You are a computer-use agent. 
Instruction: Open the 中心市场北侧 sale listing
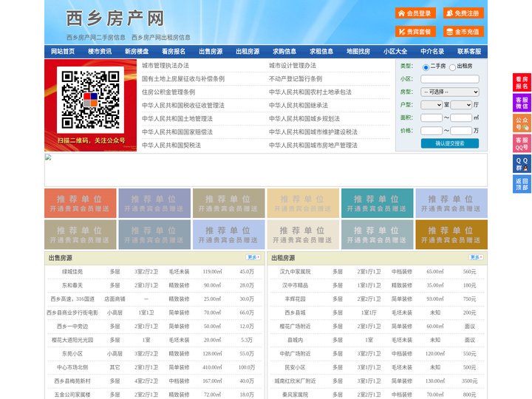point(72,367)
